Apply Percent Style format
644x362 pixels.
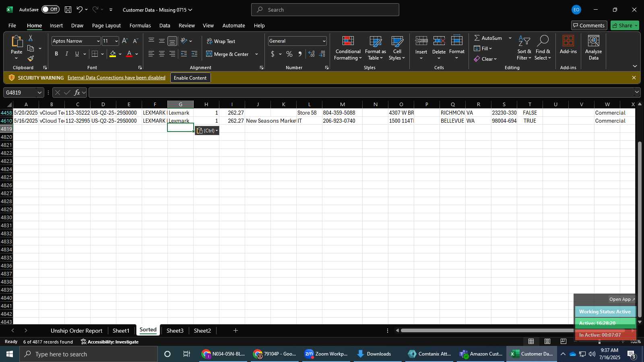(289, 54)
